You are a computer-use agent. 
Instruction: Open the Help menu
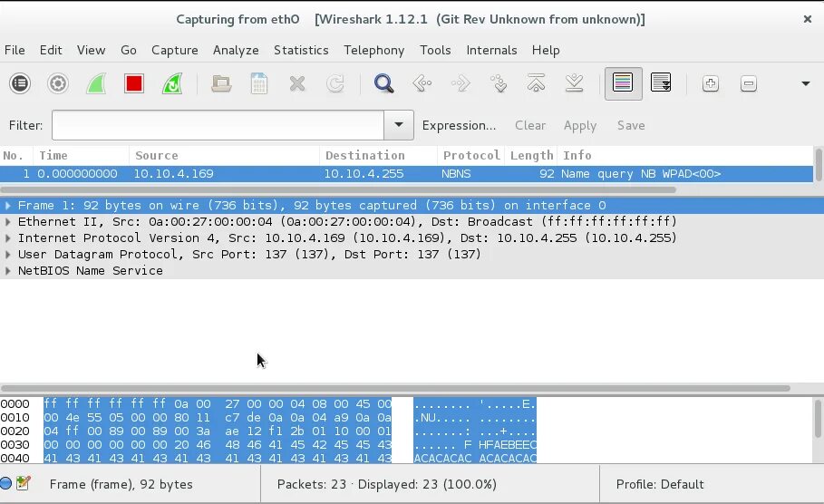coord(546,50)
